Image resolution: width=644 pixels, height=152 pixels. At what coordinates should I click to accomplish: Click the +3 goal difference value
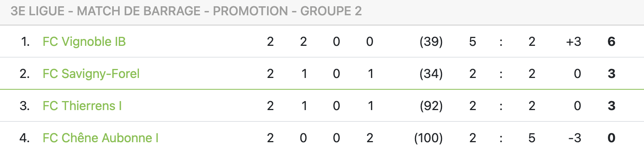click(573, 42)
